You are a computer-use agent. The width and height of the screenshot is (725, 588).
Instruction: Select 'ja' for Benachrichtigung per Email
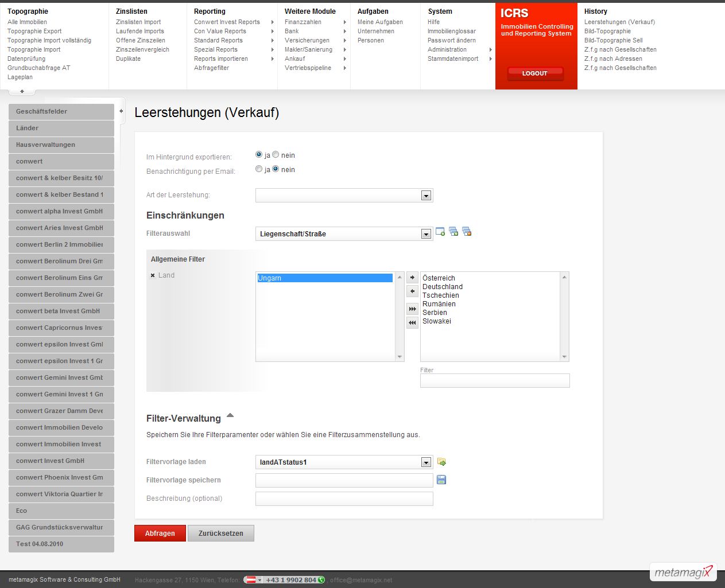pyautogui.click(x=259, y=169)
